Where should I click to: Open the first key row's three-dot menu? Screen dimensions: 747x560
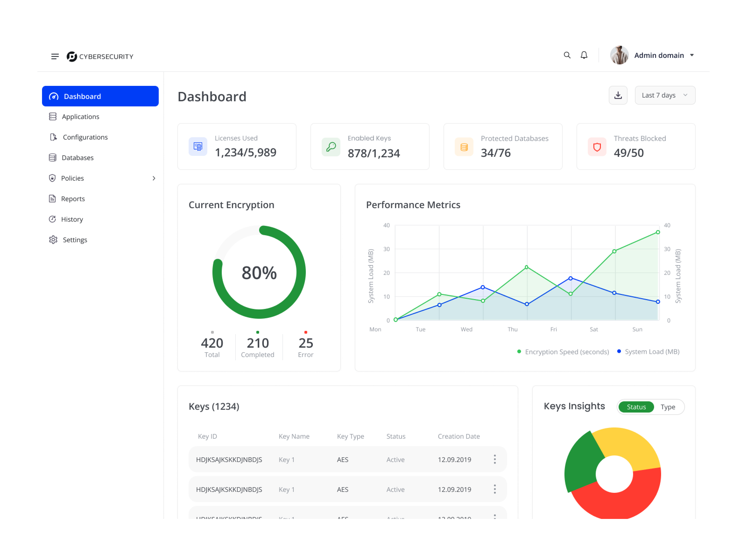495,459
